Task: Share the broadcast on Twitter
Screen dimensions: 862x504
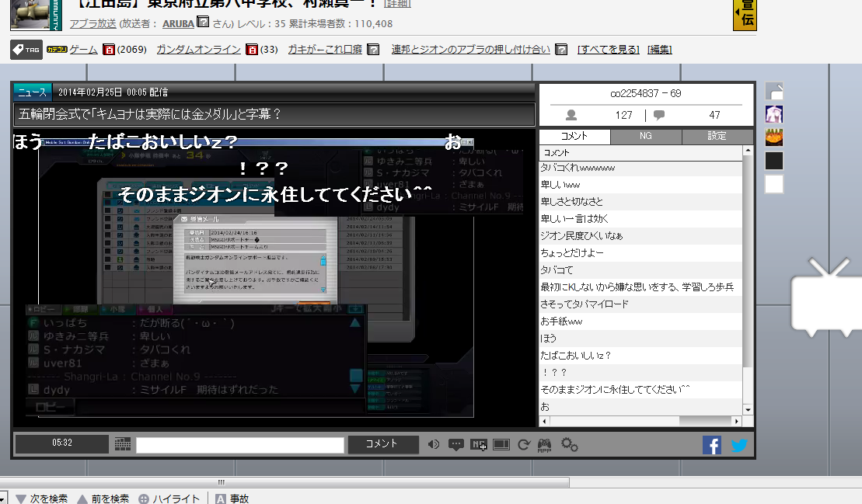Action: click(x=738, y=444)
